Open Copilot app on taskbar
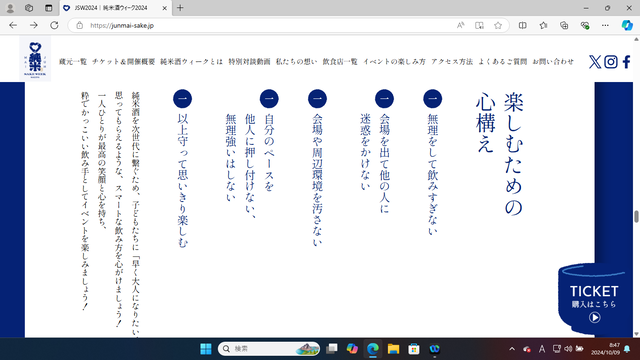This screenshot has height=360, width=640. [x=352, y=349]
